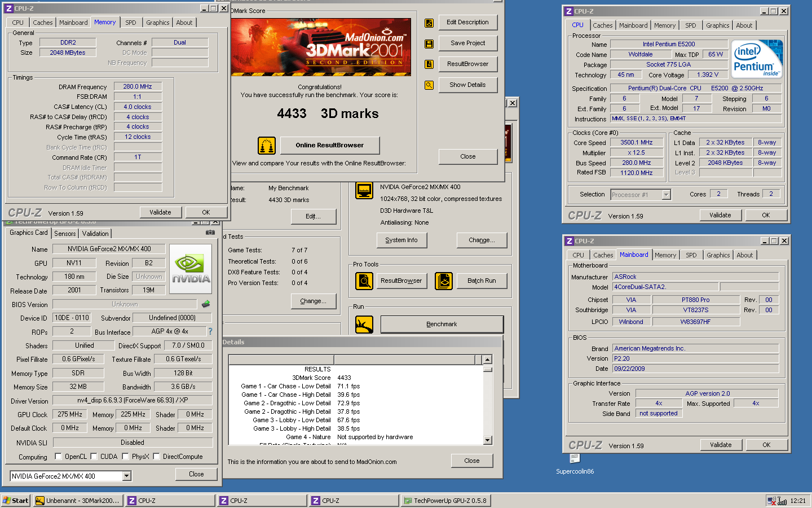Click the CPU-Z title icon of Mainboard window
The height and width of the screenshot is (508, 812).
[570, 241]
